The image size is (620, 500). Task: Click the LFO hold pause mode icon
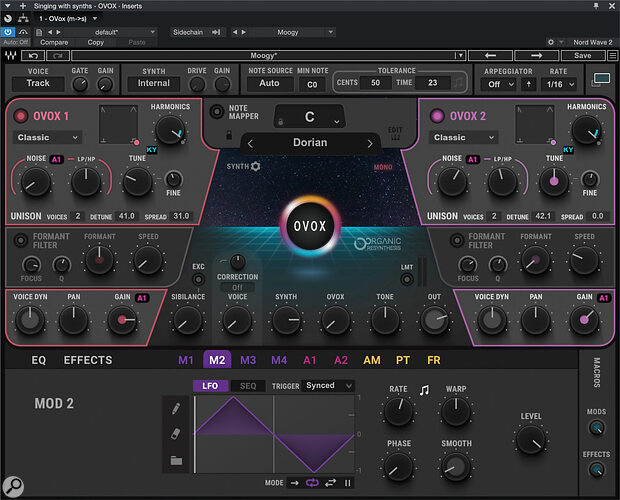point(348,483)
